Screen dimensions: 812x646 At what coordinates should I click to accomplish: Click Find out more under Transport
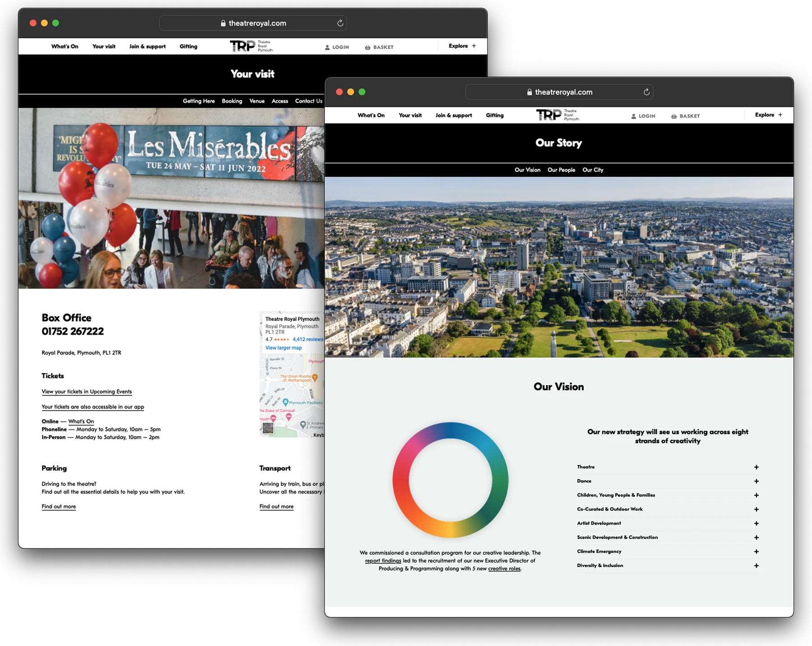click(277, 507)
